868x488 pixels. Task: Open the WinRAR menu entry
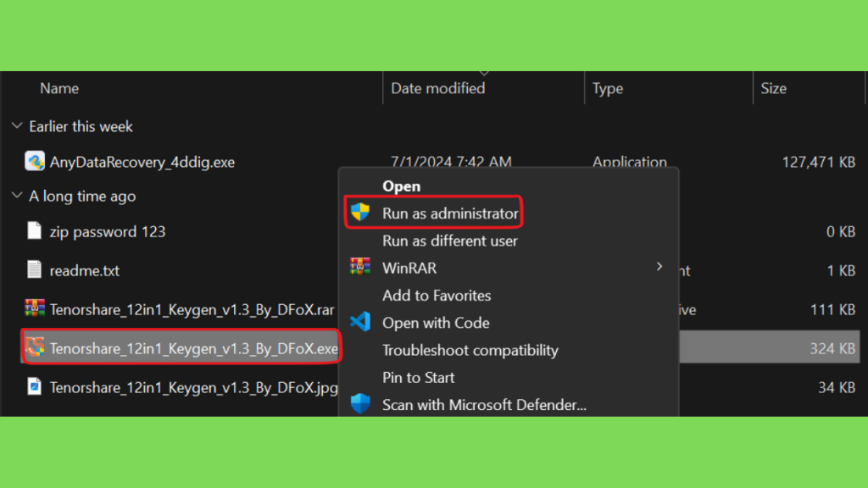pyautogui.click(x=409, y=268)
